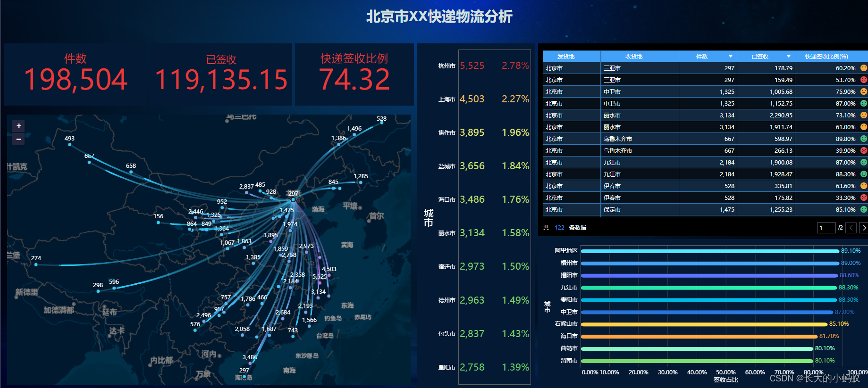Image resolution: width=868 pixels, height=388 pixels.
Task: Click the 盐城市 3,656 ranking row
Action: [484, 166]
